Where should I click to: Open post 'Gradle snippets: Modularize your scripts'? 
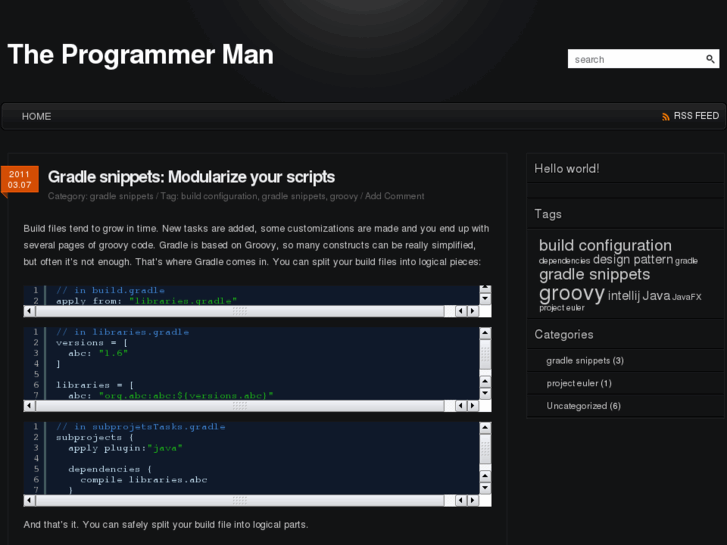(x=191, y=177)
